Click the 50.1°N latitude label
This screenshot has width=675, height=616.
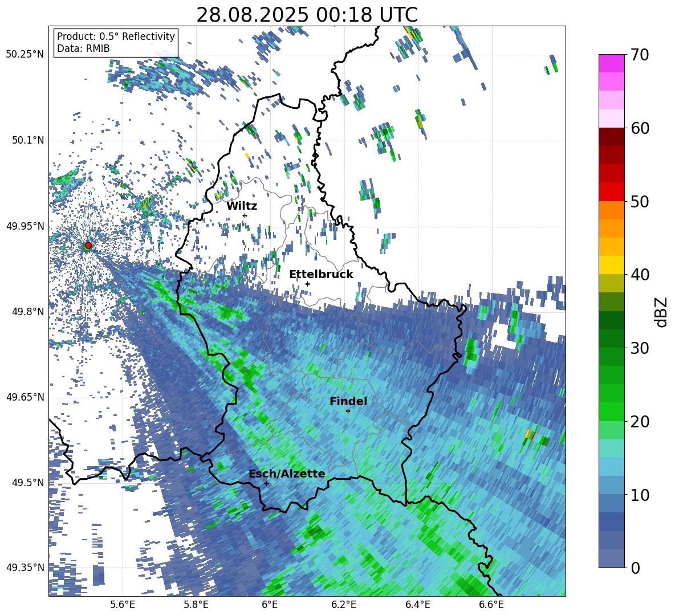(x=27, y=141)
